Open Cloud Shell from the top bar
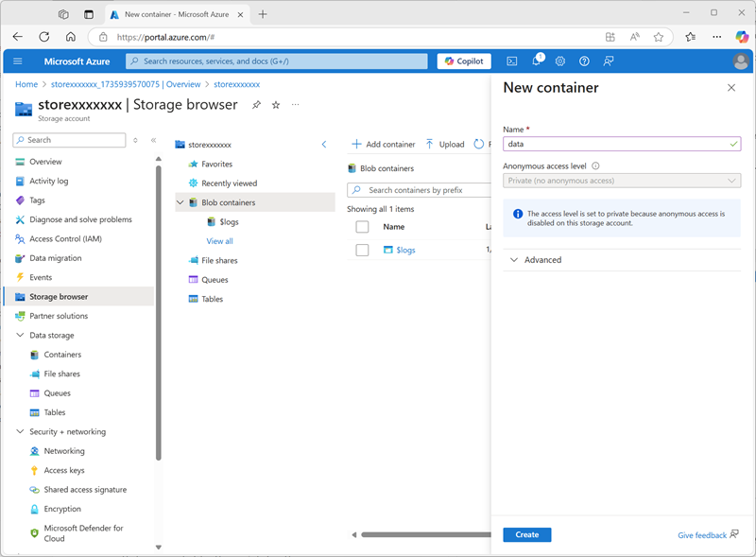 512,61
